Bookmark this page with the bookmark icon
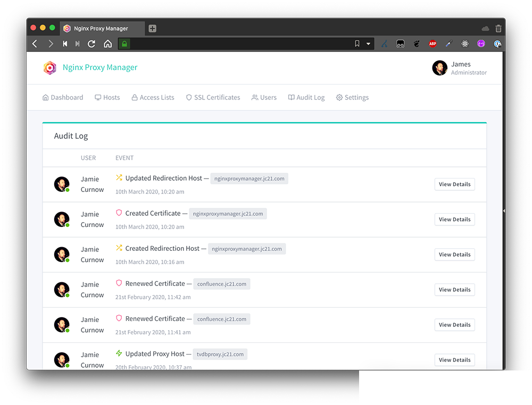The width and height of the screenshot is (532, 405). [357, 44]
